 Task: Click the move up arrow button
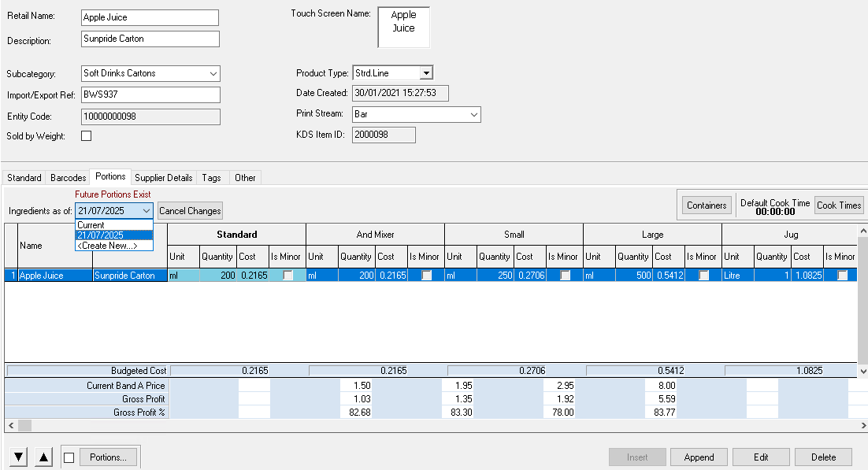coord(44,457)
